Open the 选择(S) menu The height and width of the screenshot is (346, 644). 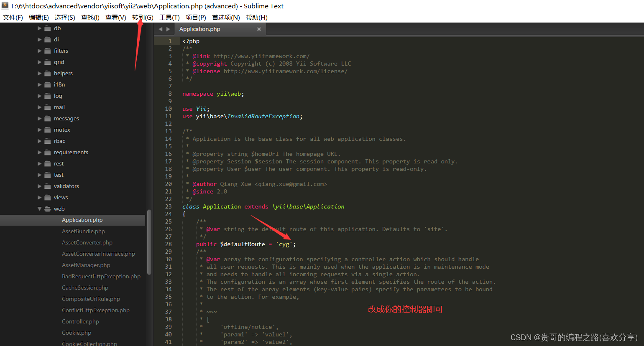tap(65, 17)
